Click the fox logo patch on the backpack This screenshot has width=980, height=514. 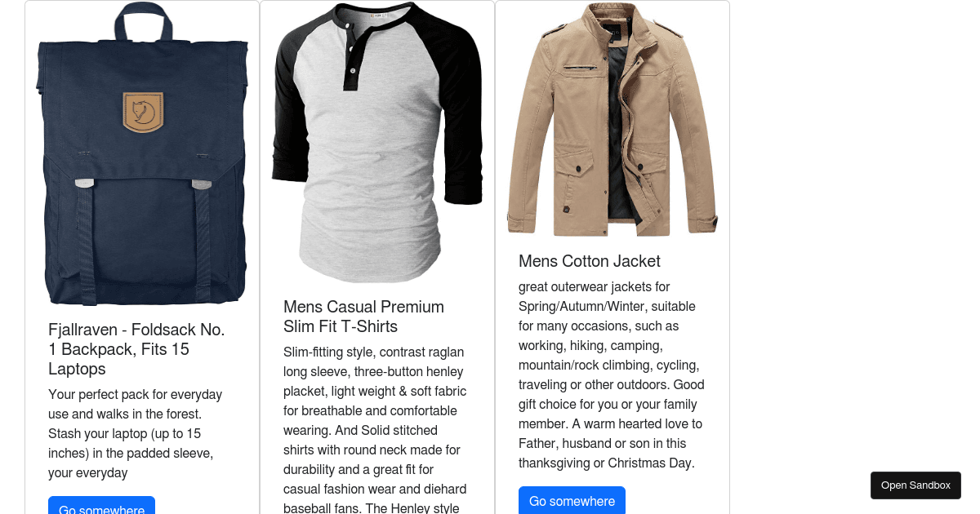143,112
